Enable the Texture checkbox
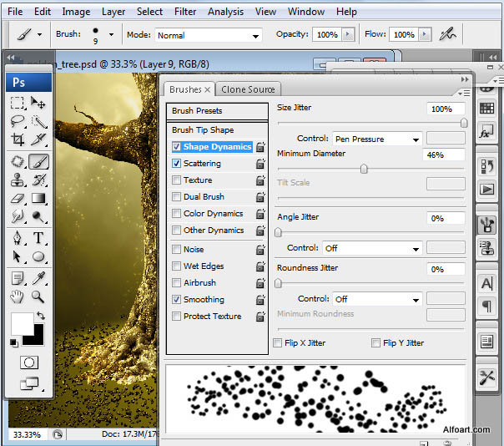The width and height of the screenshot is (504, 446). pyautogui.click(x=176, y=180)
